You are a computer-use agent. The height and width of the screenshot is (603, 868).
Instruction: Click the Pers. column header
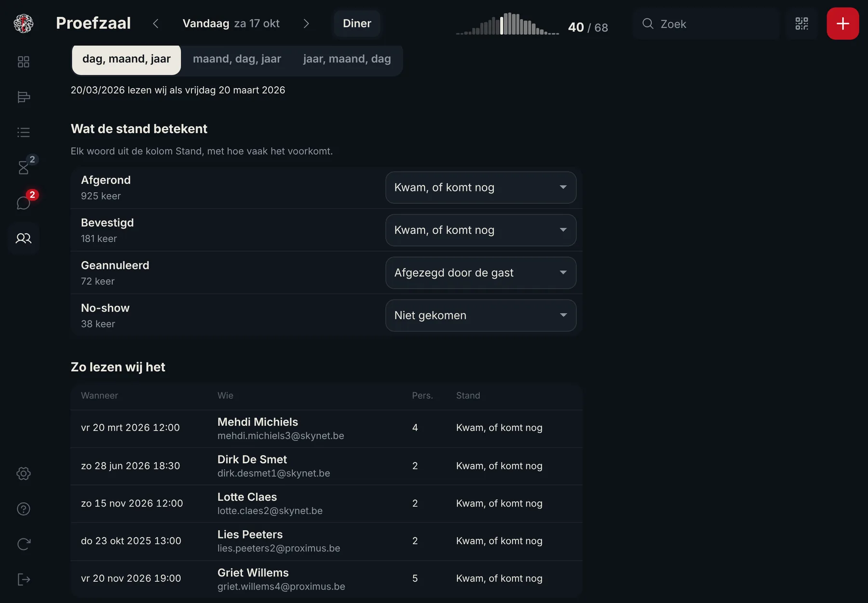(x=422, y=395)
